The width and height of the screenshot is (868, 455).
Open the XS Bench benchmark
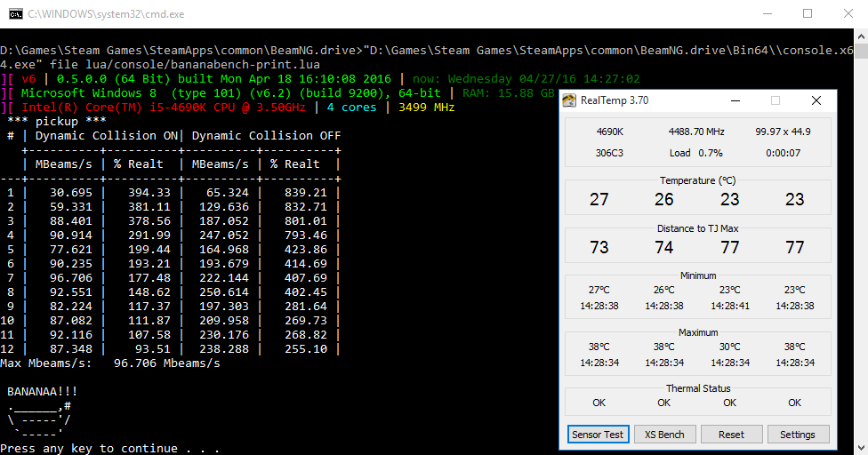(x=664, y=435)
